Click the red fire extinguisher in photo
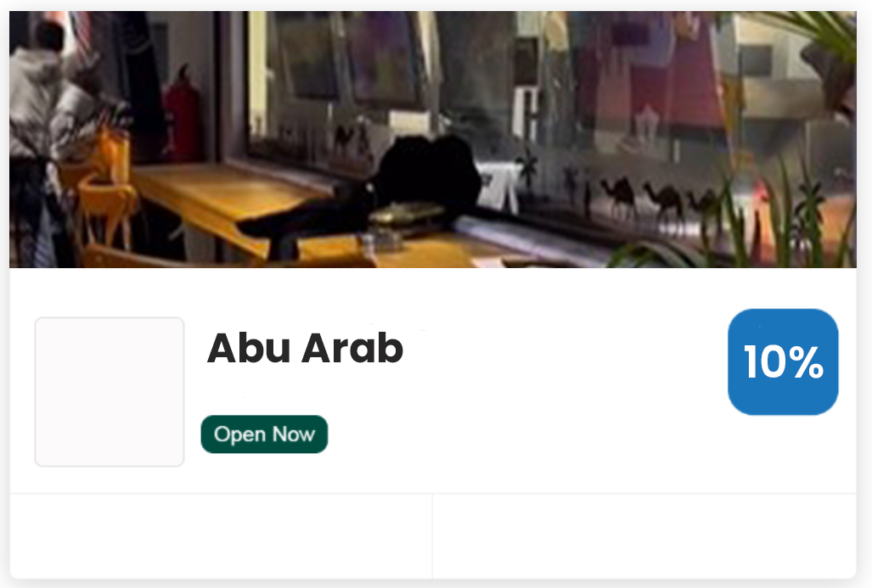Viewport: 872px width, 588px height. click(183, 117)
